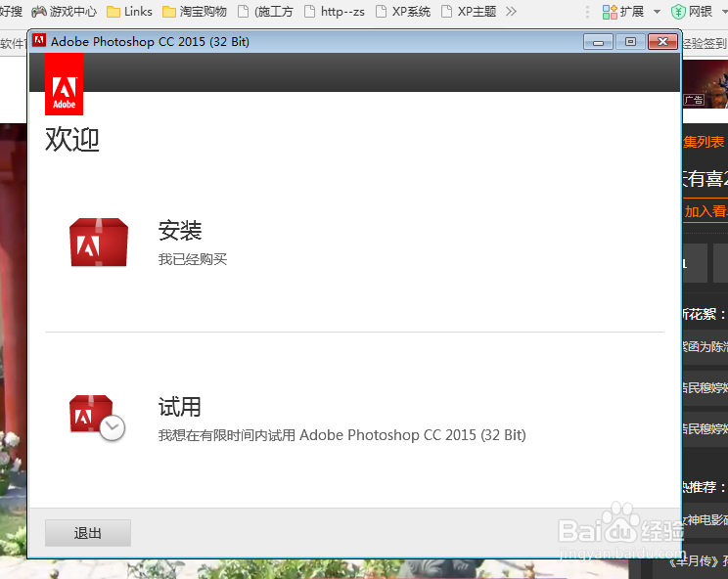Click the Links folder icon in bookmarks bar
Image resolution: width=728 pixels, height=579 pixels.
(x=114, y=12)
